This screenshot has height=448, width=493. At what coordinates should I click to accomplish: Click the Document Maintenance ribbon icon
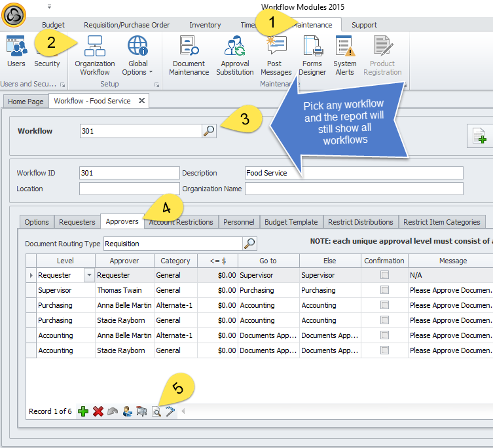click(189, 55)
